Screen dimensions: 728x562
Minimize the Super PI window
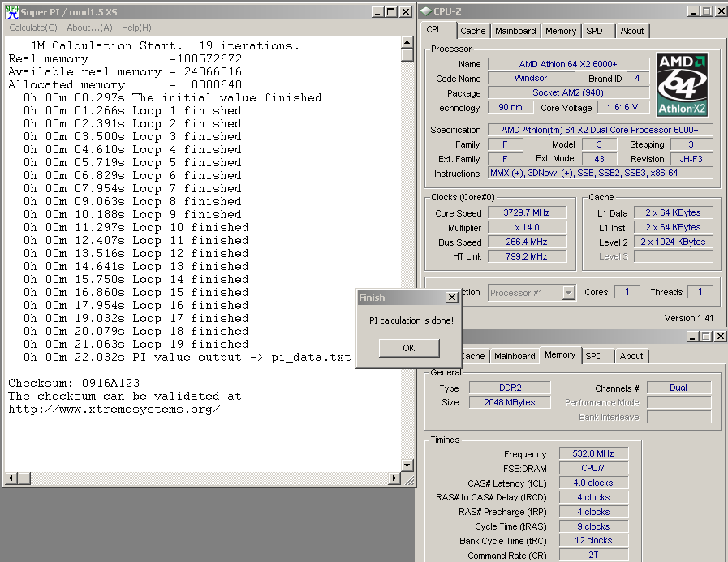pos(378,12)
